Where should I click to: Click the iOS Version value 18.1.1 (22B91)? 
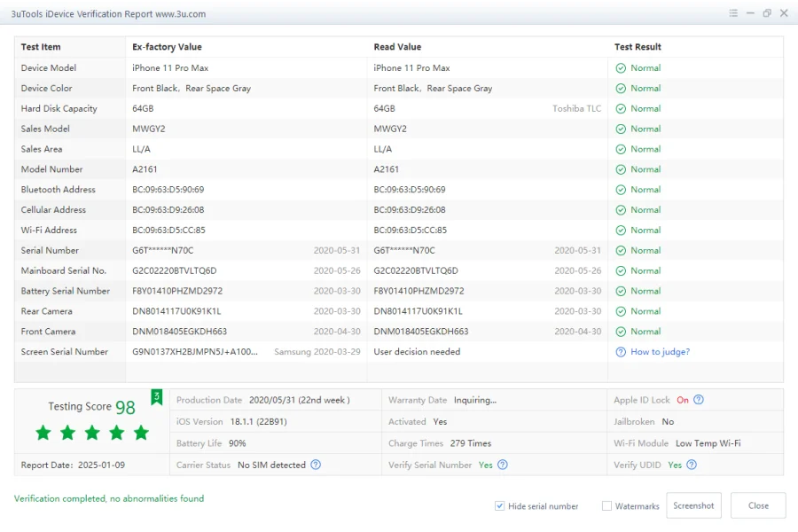click(x=259, y=421)
